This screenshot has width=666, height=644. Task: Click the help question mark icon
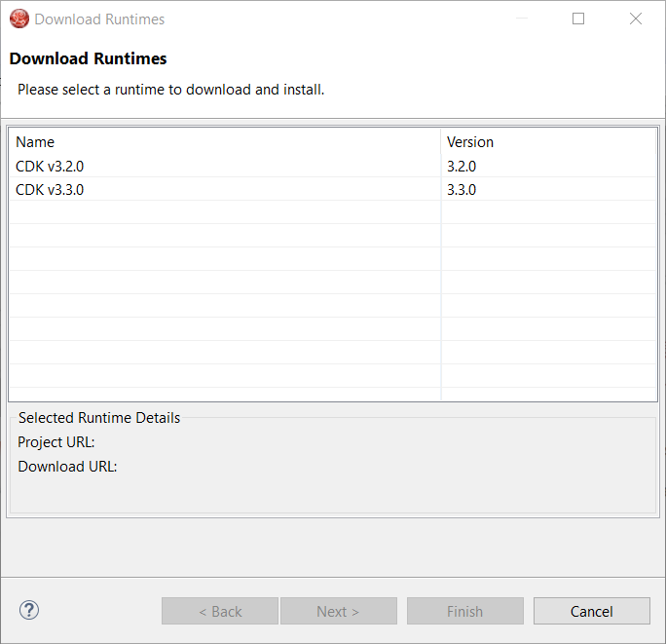coord(29,611)
